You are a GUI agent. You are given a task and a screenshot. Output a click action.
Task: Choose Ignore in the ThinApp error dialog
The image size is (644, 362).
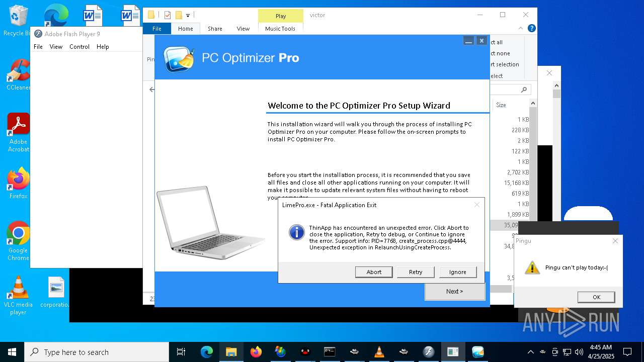point(457,272)
